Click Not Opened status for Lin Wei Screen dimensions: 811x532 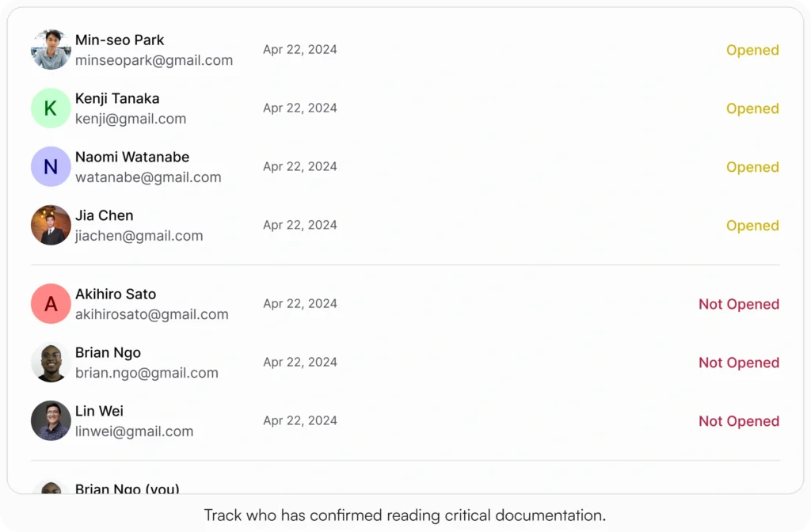(x=739, y=421)
